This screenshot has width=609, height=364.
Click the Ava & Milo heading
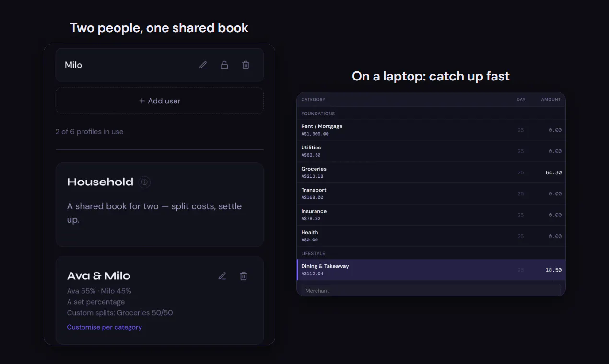pyautogui.click(x=99, y=276)
